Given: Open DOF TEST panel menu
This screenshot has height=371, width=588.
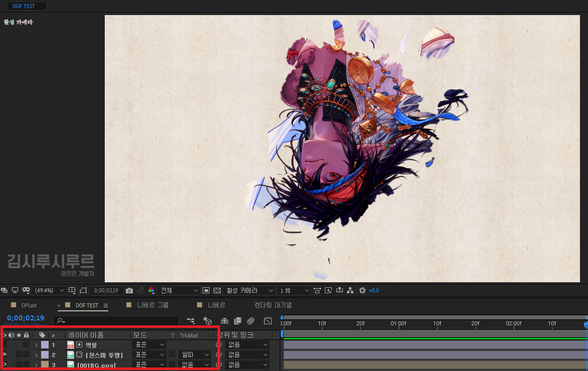Looking at the screenshot, I should [106, 306].
